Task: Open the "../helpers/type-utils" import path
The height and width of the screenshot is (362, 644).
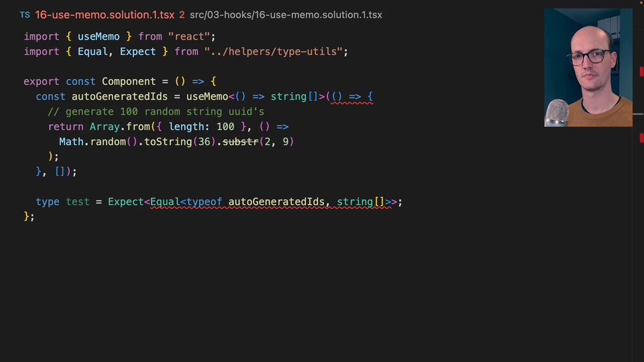Action: [x=276, y=52]
